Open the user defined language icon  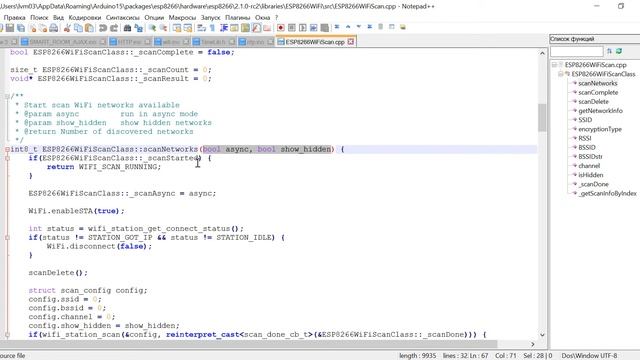[234, 28]
